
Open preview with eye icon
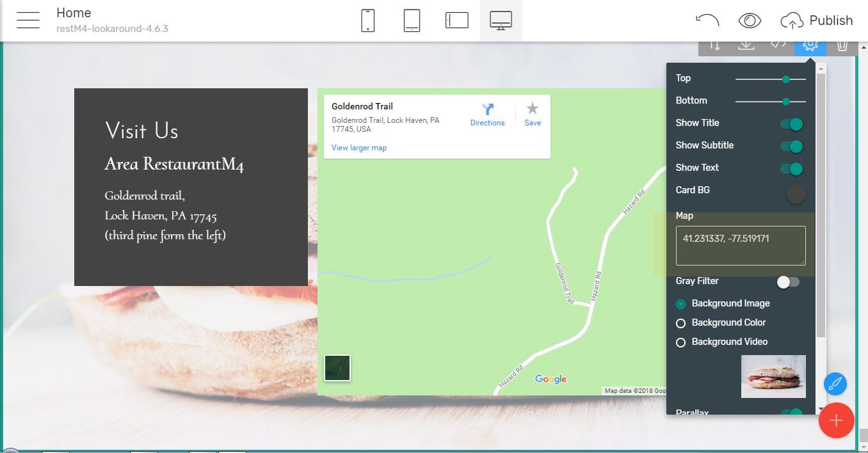(x=749, y=20)
